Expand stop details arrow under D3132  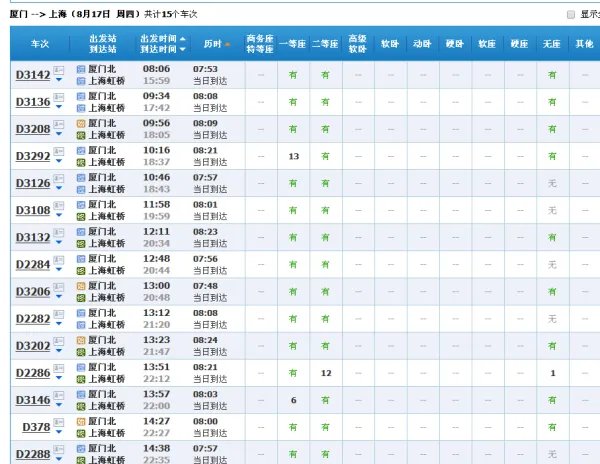(x=59, y=242)
